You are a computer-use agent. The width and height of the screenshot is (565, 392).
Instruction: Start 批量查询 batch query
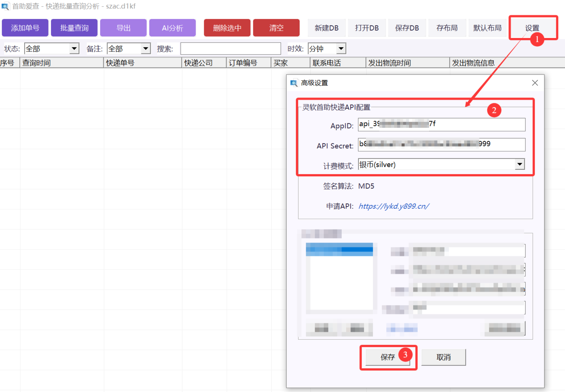tap(74, 28)
